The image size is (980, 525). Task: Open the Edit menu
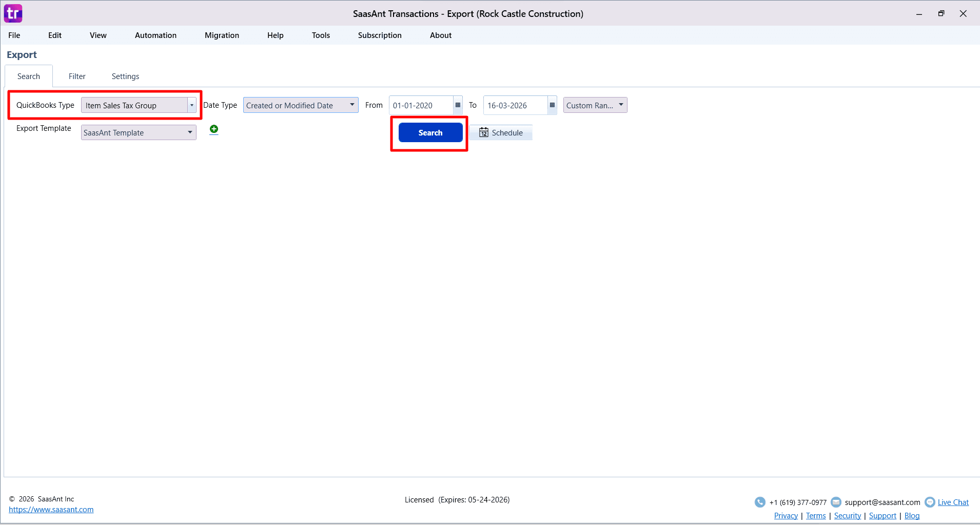click(55, 35)
